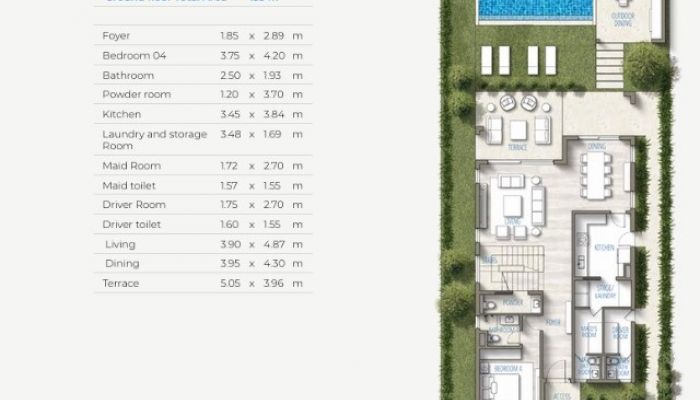Click the Foyer row in the table
Screen dimensions: 700x400
click(x=203, y=36)
